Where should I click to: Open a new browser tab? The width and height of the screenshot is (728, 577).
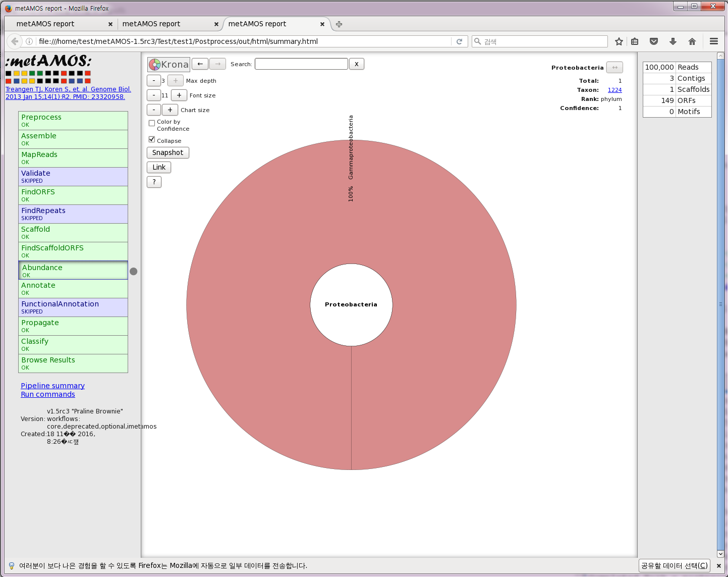click(x=339, y=24)
